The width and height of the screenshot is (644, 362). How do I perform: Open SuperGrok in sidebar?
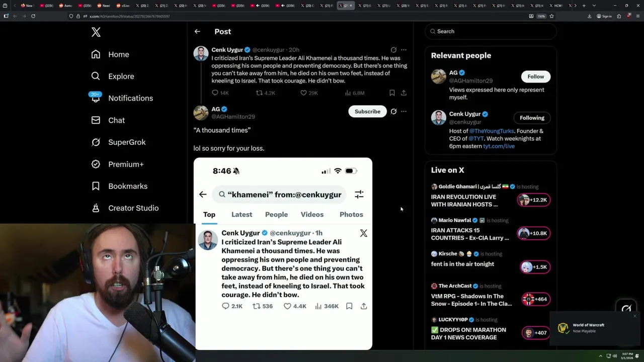coord(118,142)
